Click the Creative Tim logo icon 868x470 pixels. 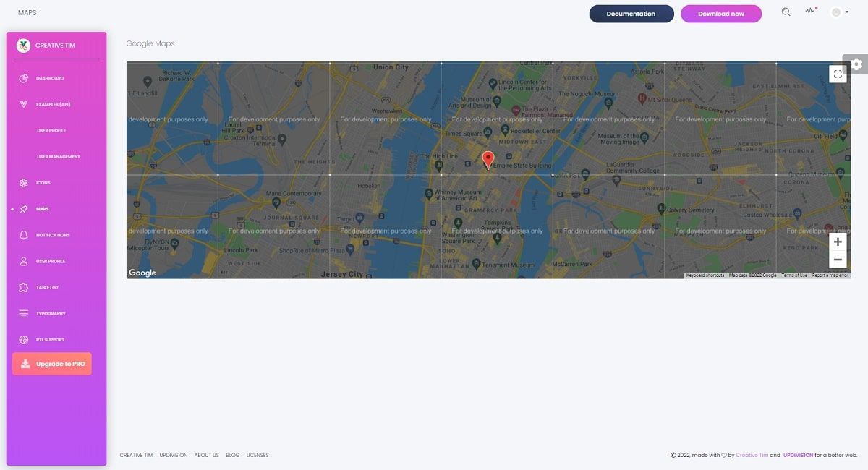point(23,46)
